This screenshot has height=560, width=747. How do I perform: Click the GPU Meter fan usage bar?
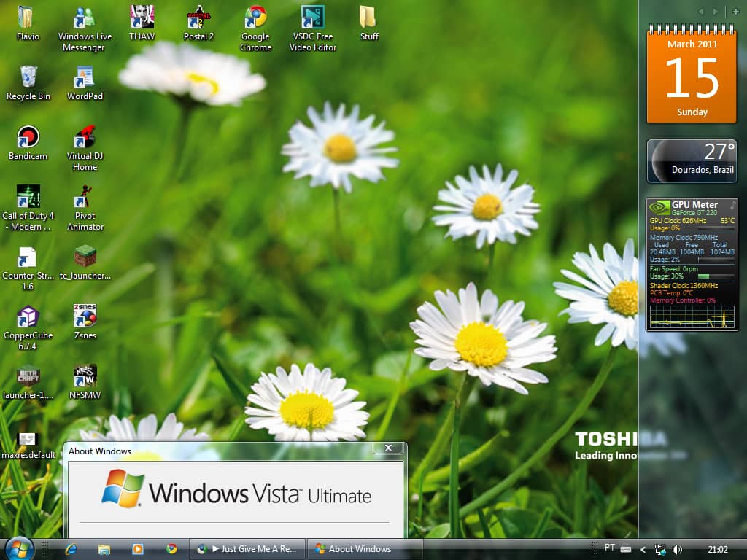tap(716, 276)
